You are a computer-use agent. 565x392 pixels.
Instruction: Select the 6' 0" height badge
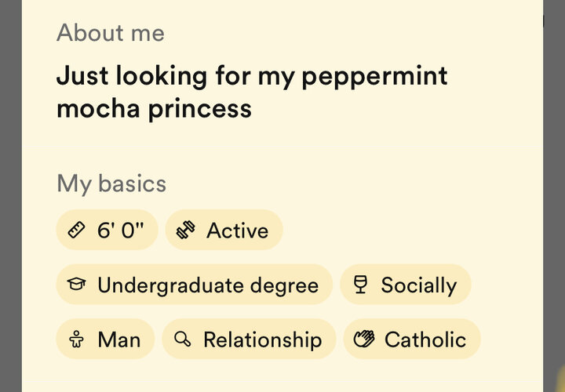[x=107, y=230]
